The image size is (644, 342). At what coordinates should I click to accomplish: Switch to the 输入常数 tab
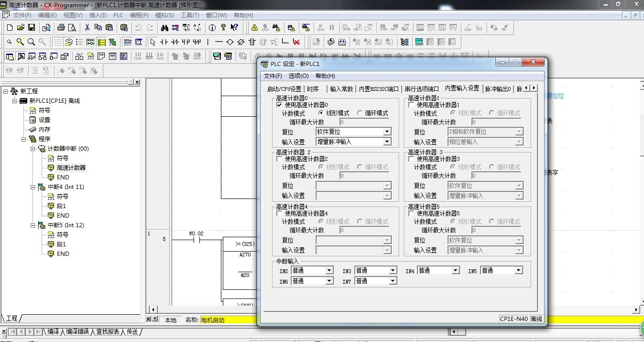click(341, 89)
